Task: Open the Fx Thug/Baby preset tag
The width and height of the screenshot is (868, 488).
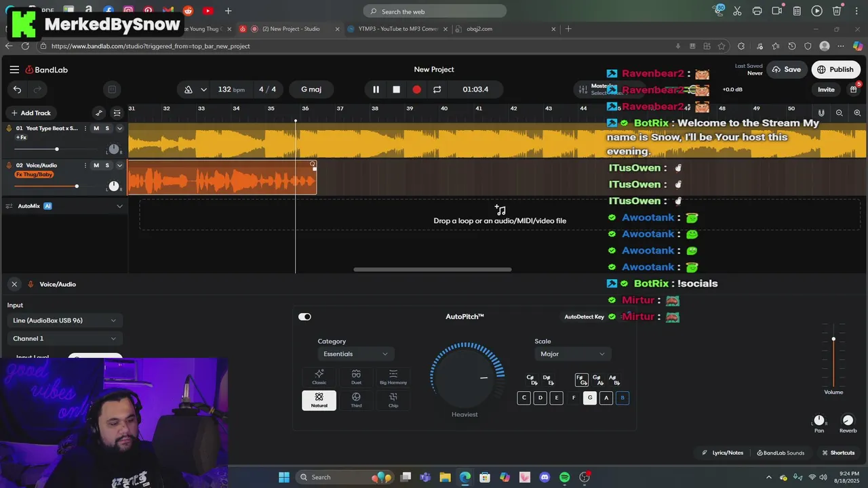Action: (34, 175)
